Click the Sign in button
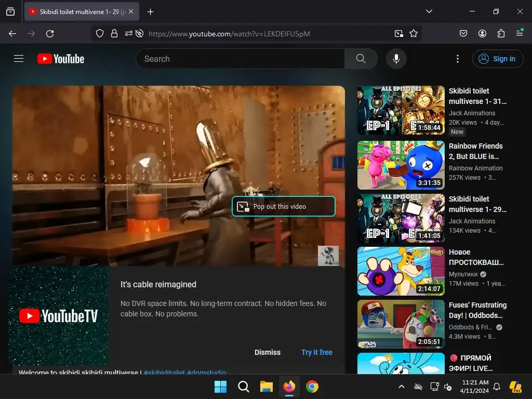Image resolution: width=532 pixels, height=399 pixels. click(497, 59)
